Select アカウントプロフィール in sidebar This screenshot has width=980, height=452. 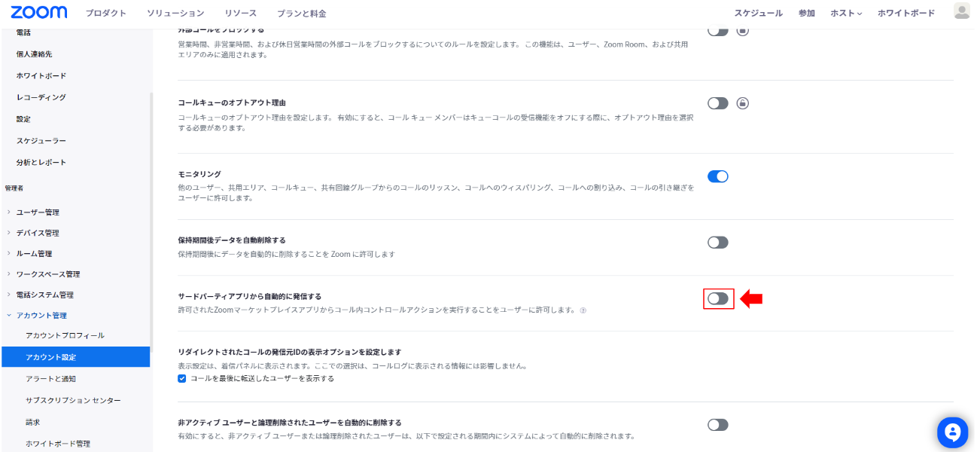click(x=65, y=335)
